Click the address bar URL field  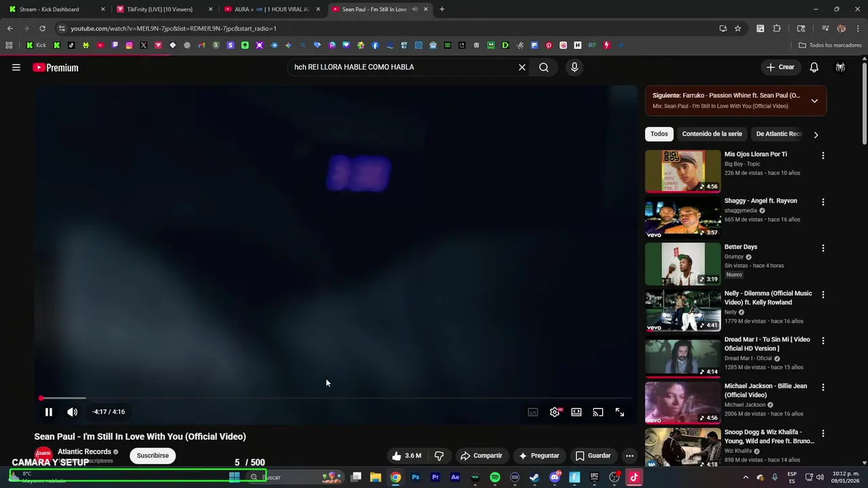[x=387, y=28]
